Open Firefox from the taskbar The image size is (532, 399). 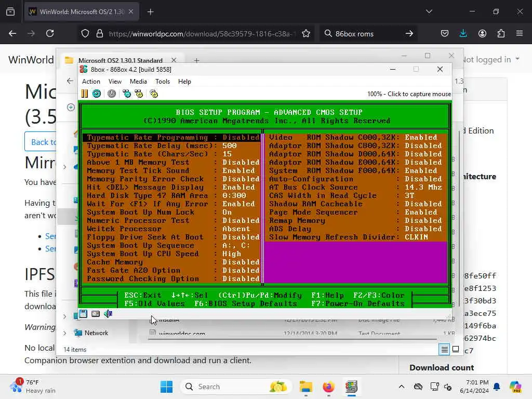(328, 387)
